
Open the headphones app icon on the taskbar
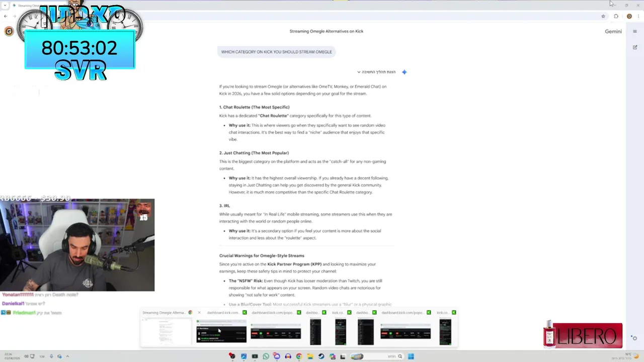(288, 356)
